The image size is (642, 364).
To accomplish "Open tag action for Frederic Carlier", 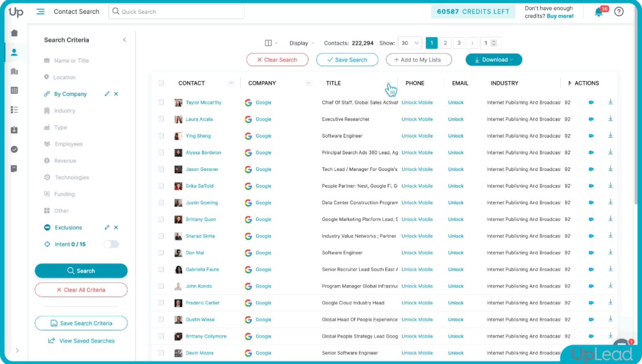I will (591, 303).
